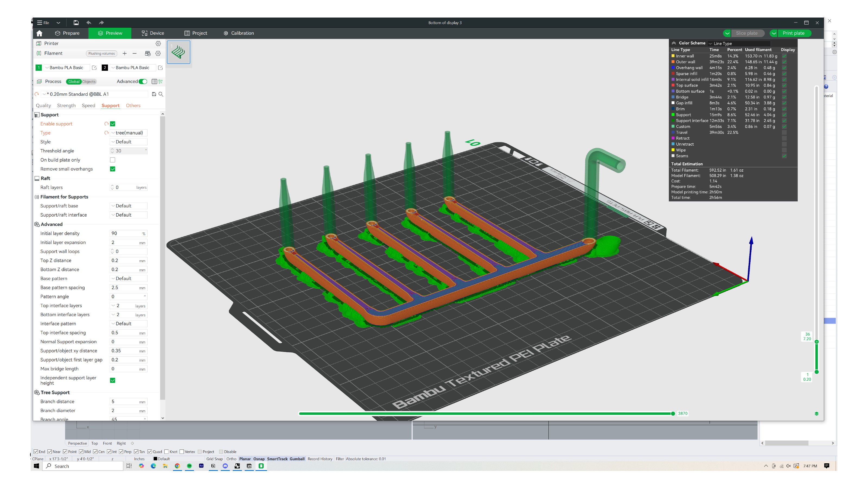The image size is (868, 488).
Task: Expand the Base pattern dropdown
Action: [129, 278]
